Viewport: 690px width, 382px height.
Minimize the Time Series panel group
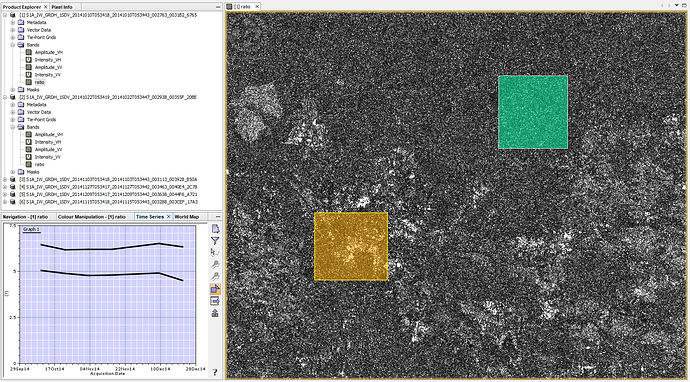(x=218, y=217)
